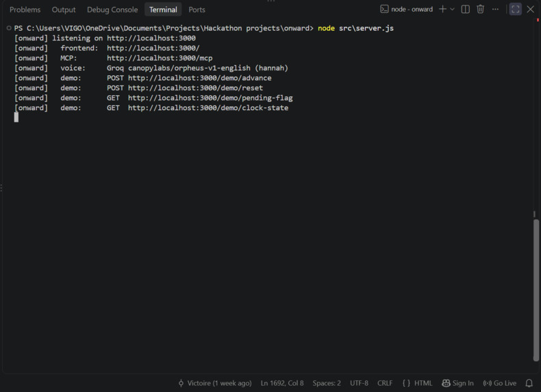
Task: Change language mode HTML
Action: (x=423, y=383)
